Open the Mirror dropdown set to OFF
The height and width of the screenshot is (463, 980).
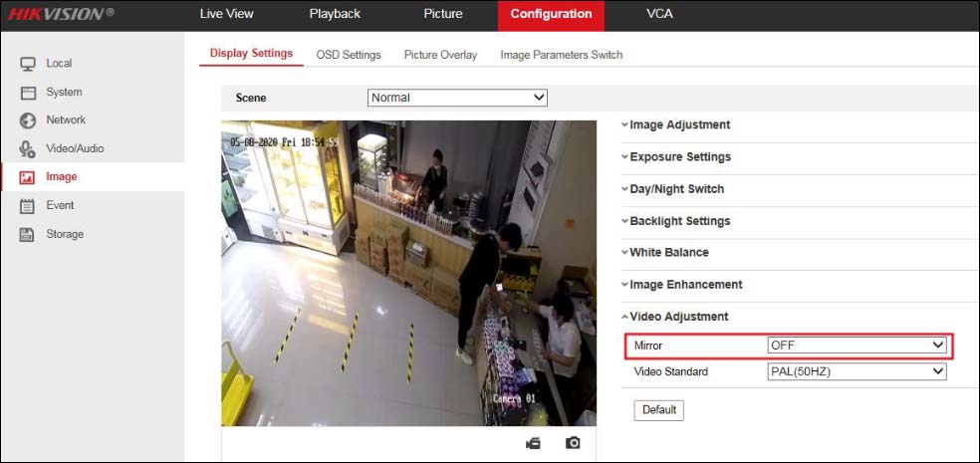tap(857, 345)
